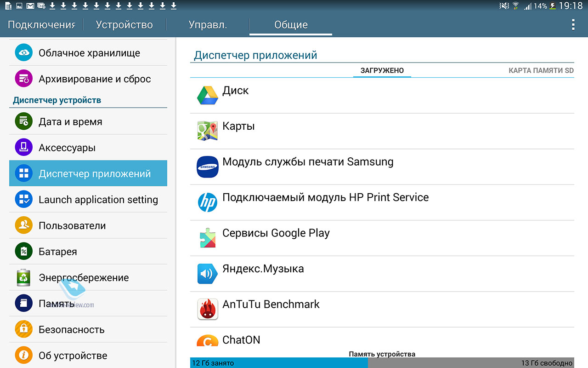
Task: Tap the Память memory card icon
Action: point(23,303)
